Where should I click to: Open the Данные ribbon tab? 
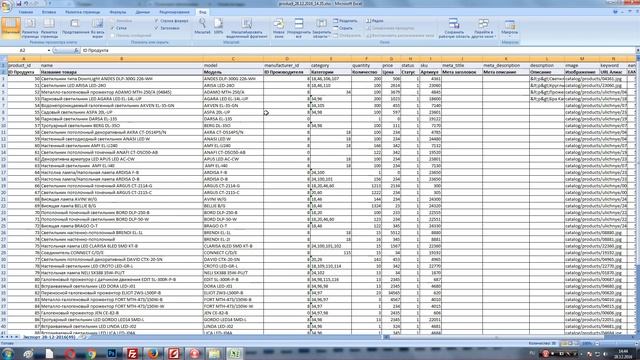142,12
